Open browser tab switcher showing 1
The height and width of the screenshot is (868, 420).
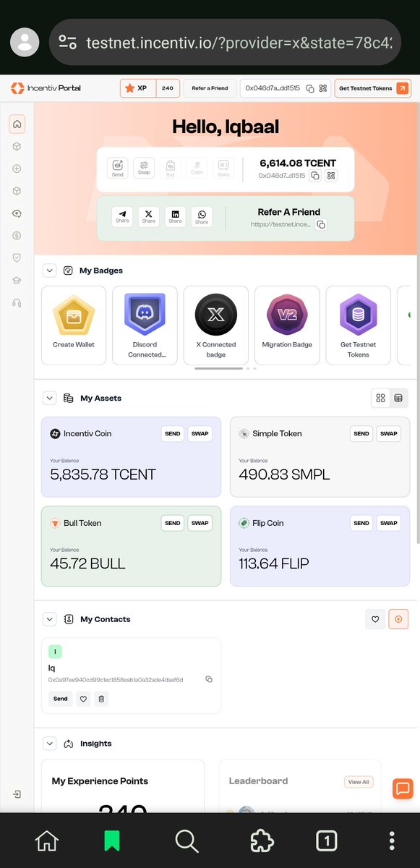point(327,841)
